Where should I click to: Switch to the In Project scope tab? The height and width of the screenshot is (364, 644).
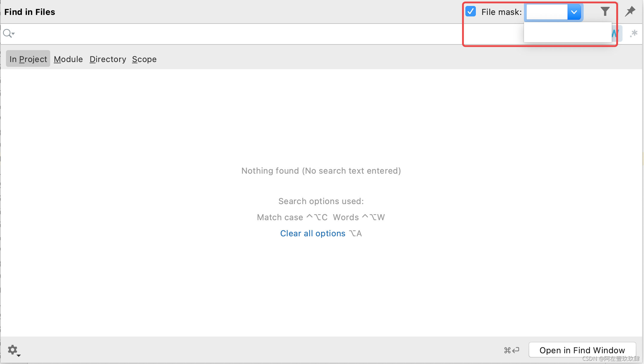[x=28, y=59]
